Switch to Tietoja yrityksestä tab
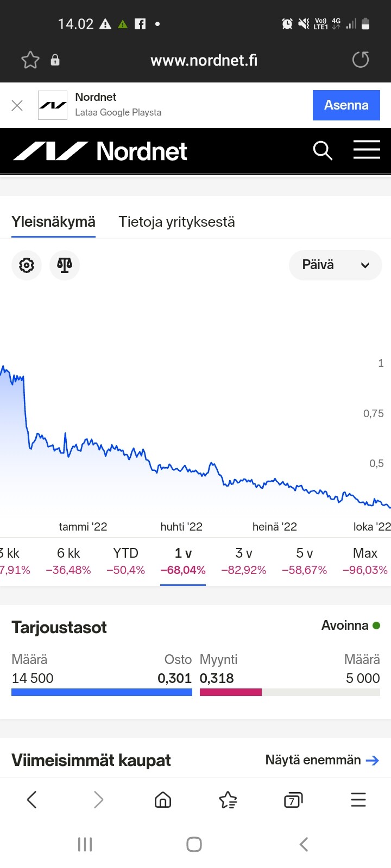Image resolution: width=391 pixels, height=868 pixels. pos(177,222)
